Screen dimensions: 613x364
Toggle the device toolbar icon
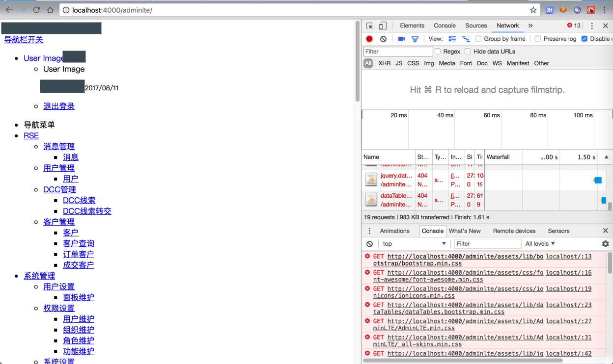tap(383, 26)
